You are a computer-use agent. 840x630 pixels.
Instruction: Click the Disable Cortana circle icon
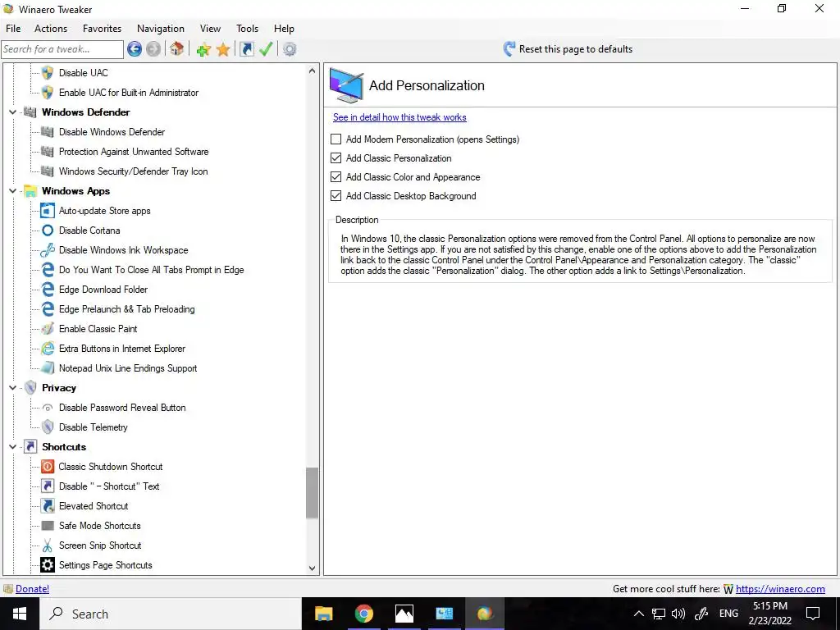point(48,231)
